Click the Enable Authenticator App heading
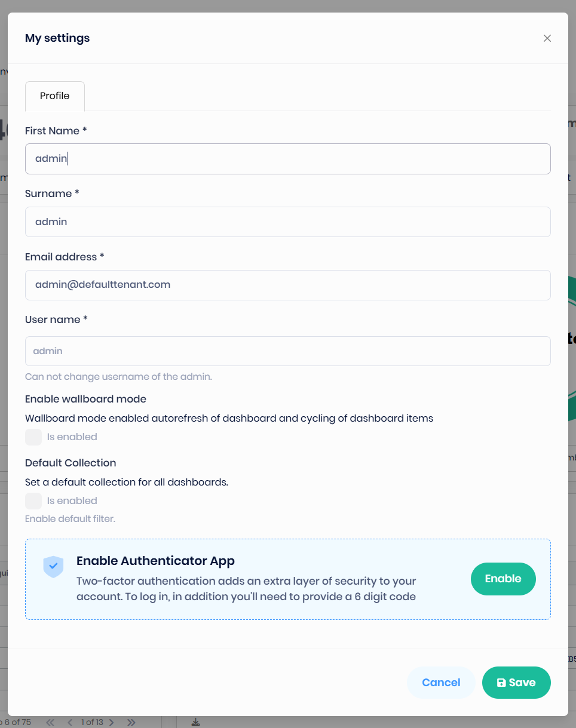576x728 pixels. tap(155, 561)
